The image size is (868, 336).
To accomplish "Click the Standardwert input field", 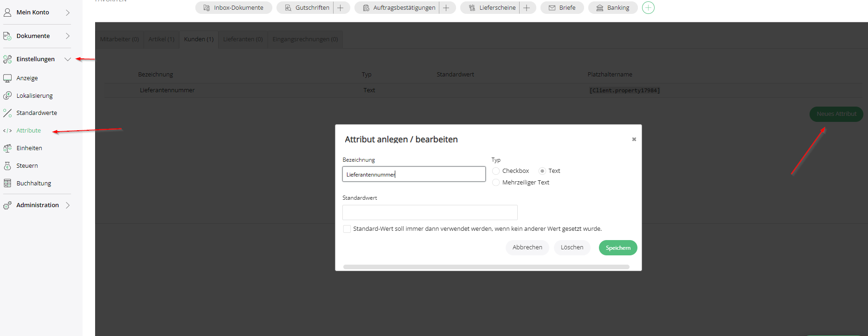I will coord(430,213).
